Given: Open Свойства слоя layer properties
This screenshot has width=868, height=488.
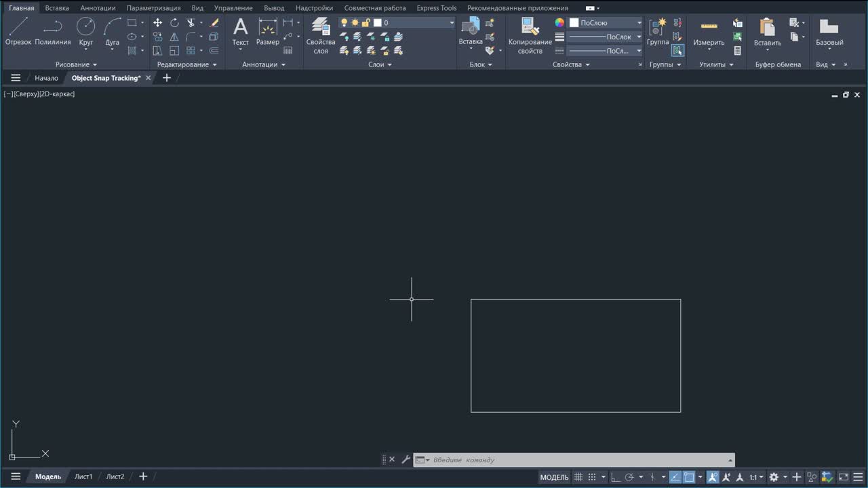Looking at the screenshot, I should click(x=321, y=36).
